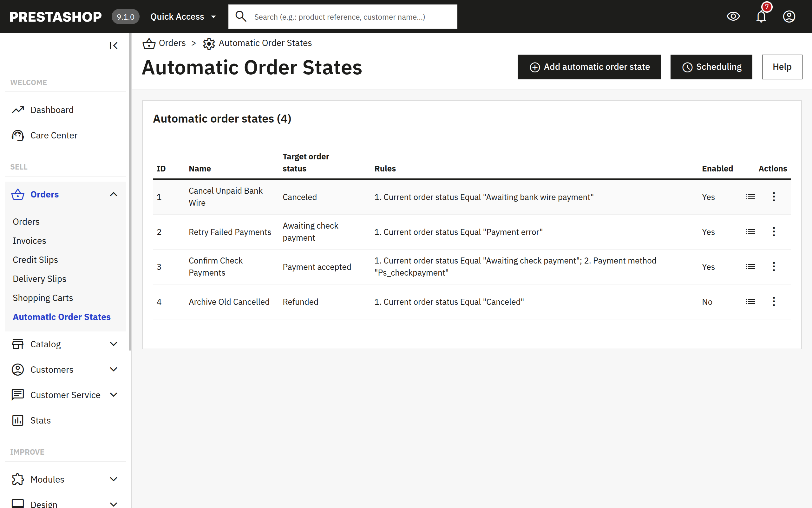Click the Customers person icon
Screen dimensions: 812x508
coord(18,370)
